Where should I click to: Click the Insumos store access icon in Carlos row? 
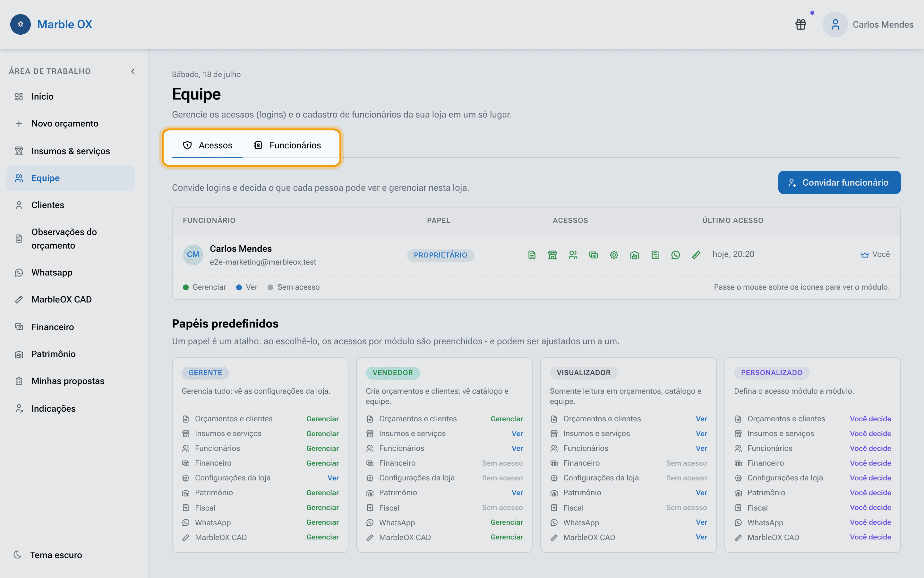click(x=552, y=255)
